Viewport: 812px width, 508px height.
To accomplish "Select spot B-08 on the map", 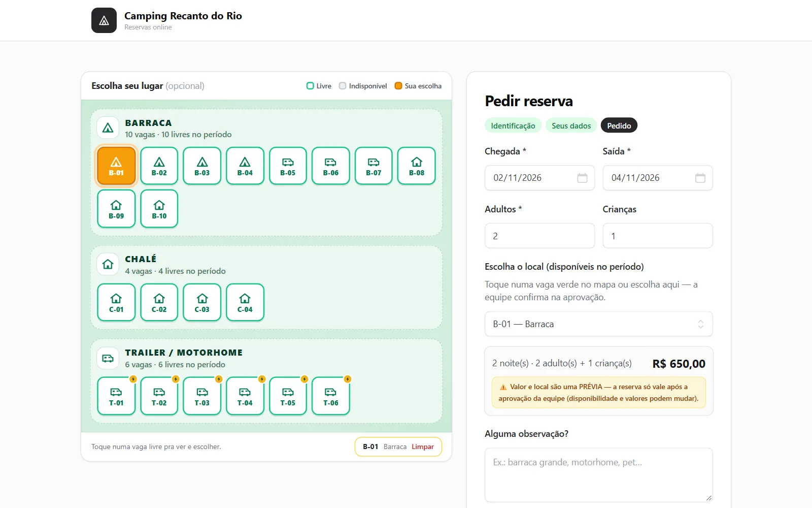I will click(417, 166).
